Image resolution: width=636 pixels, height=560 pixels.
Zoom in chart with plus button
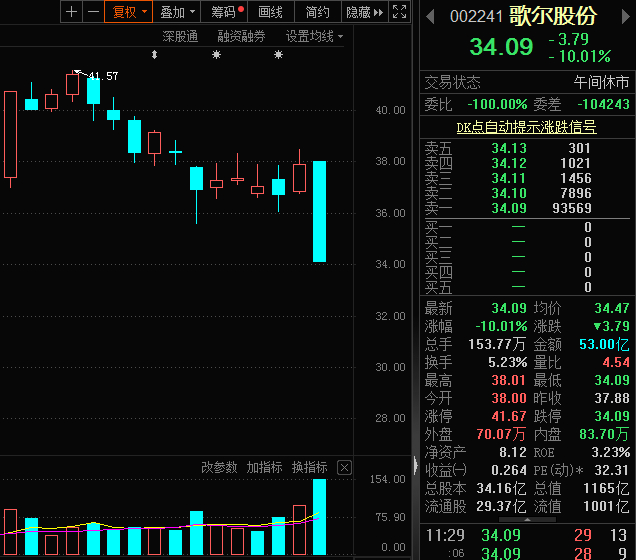pyautogui.click(x=71, y=12)
